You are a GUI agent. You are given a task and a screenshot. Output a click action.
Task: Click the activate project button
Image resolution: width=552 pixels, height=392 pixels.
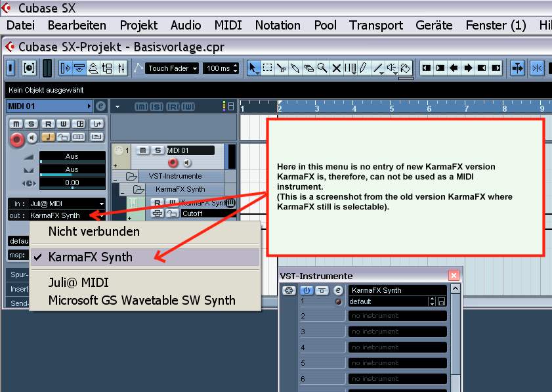pyautogui.click(x=11, y=68)
